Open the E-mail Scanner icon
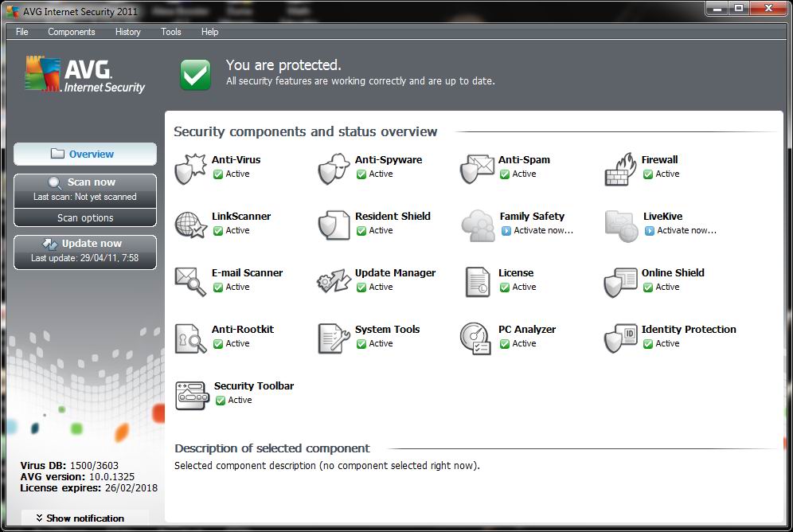The height and width of the screenshot is (532, 793). tap(190, 282)
